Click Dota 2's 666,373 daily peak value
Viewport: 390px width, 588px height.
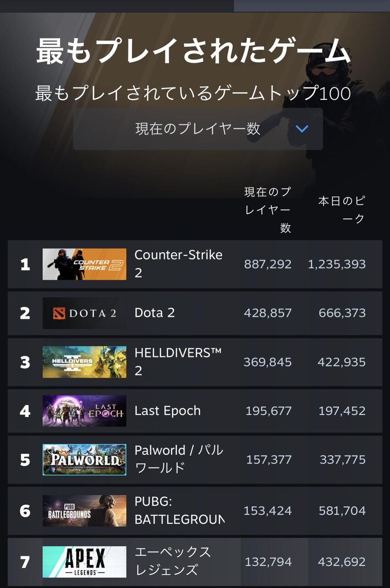coord(342,313)
